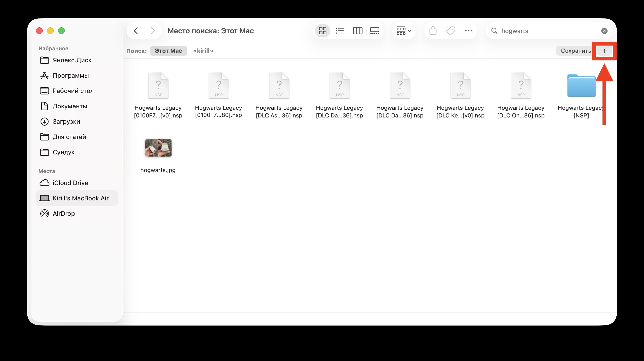Open Загрузки in the sidebar

[x=66, y=122]
